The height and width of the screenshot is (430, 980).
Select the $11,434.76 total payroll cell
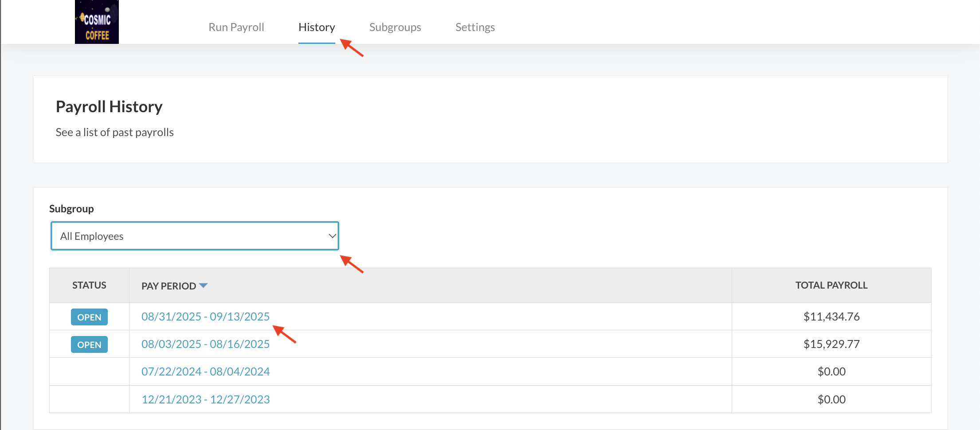pyautogui.click(x=831, y=317)
